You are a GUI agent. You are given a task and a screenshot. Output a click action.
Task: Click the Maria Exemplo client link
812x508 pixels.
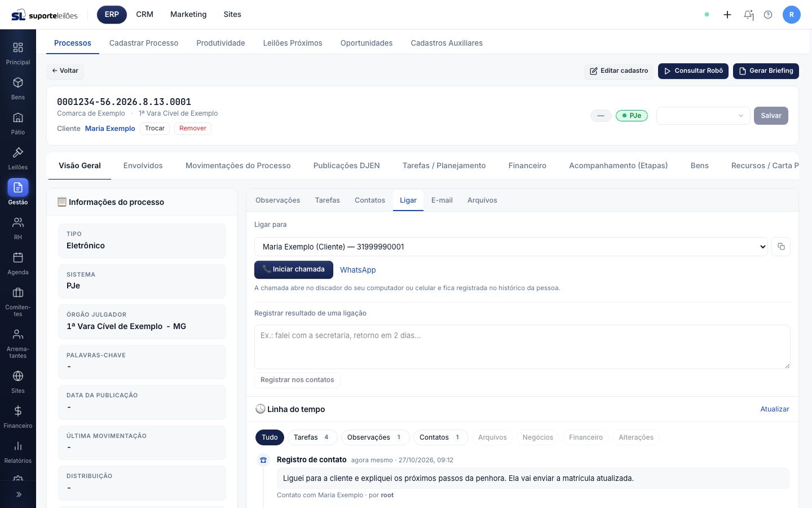[x=110, y=129]
